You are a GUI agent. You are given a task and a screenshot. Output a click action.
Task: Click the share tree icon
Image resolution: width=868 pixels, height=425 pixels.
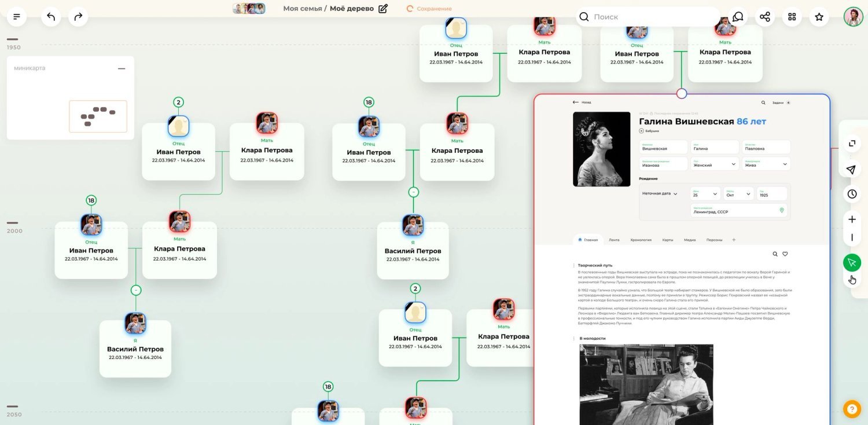click(765, 17)
